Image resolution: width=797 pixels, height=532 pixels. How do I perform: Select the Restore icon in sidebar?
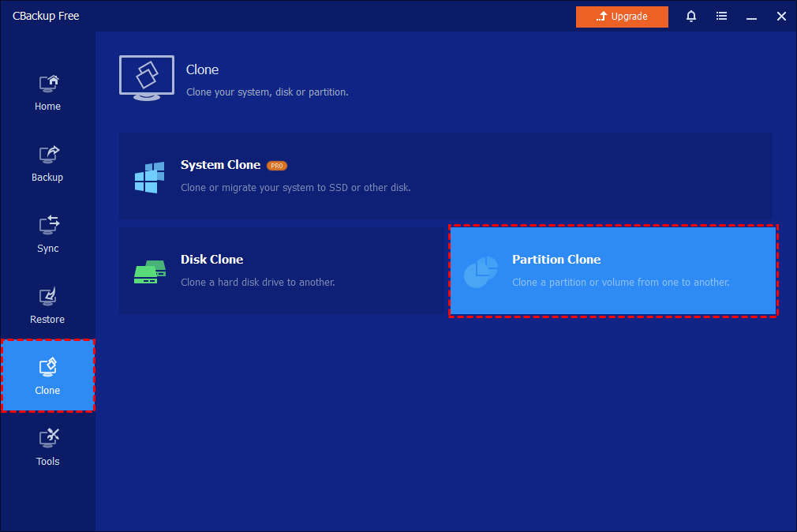(x=47, y=297)
